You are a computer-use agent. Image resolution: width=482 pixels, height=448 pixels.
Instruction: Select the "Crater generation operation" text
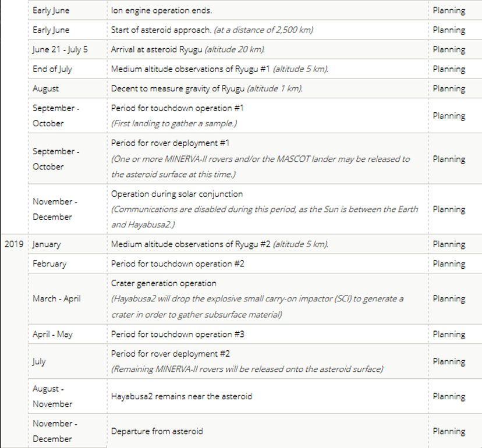[164, 283]
